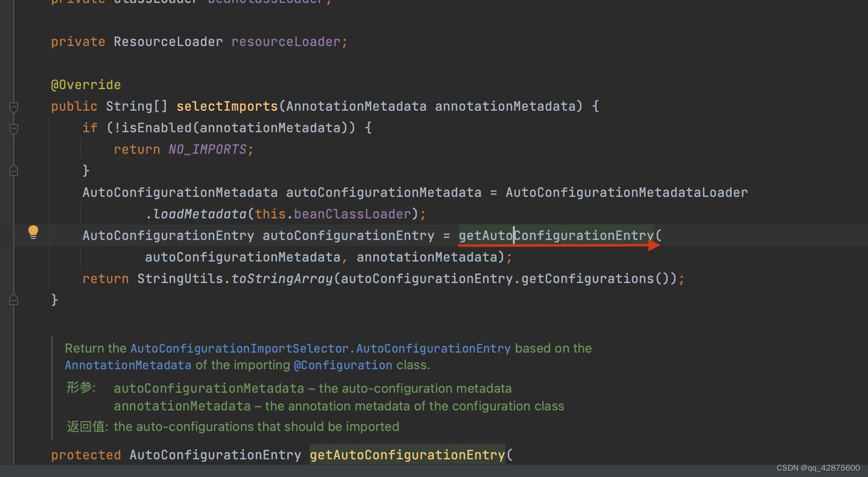Open the AnnotationMetadata link in the doc comment
Viewport: 868px width, 477px height.
click(x=128, y=365)
